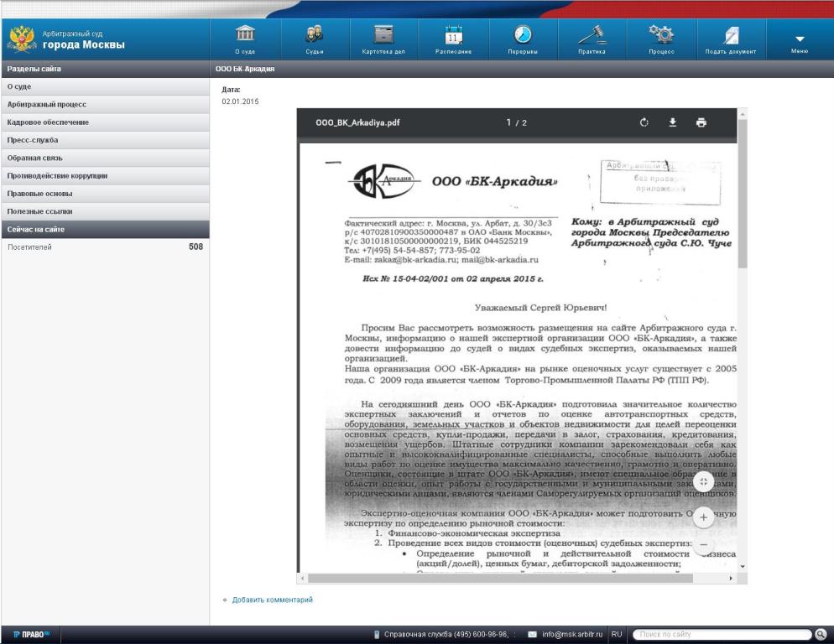Click the Добавить комментарий link
This screenshot has height=644, width=834.
pos(273,600)
